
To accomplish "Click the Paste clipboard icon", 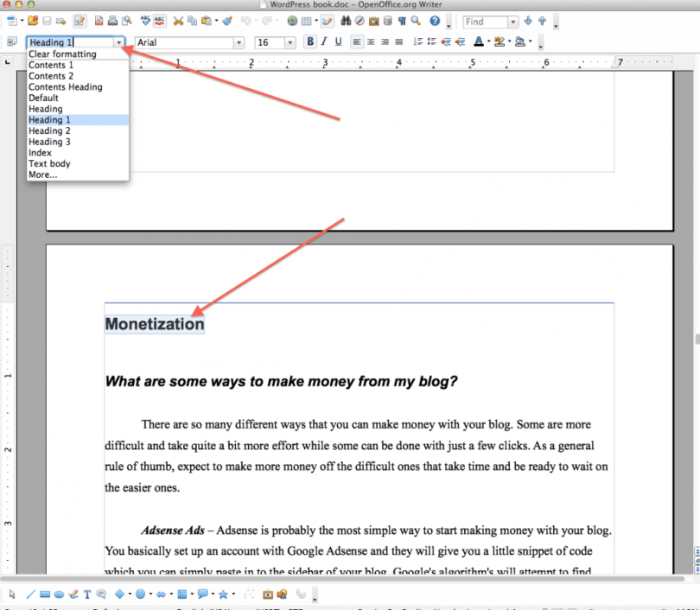I will (207, 21).
